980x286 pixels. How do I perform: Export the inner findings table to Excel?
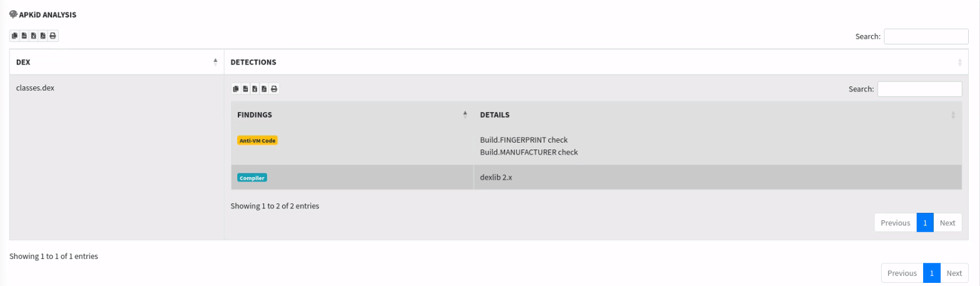[x=255, y=89]
